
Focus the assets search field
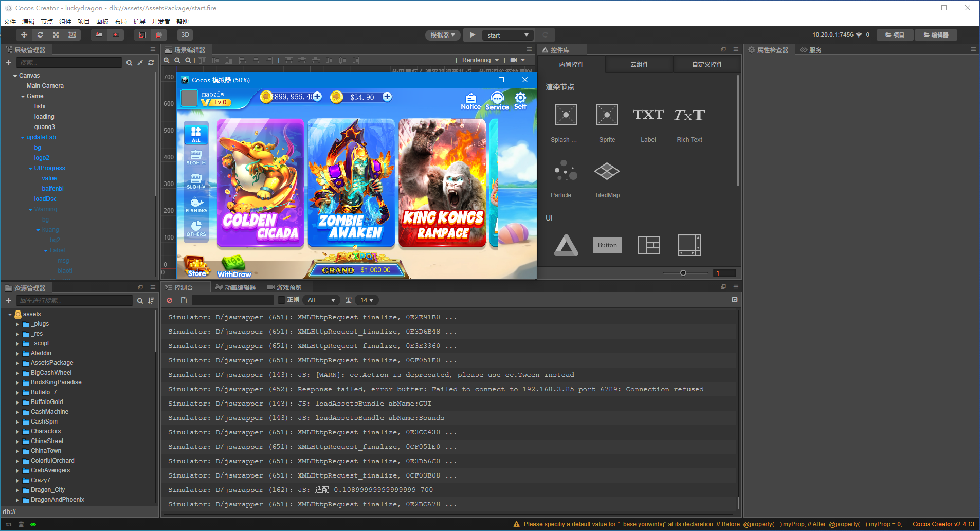(x=75, y=300)
